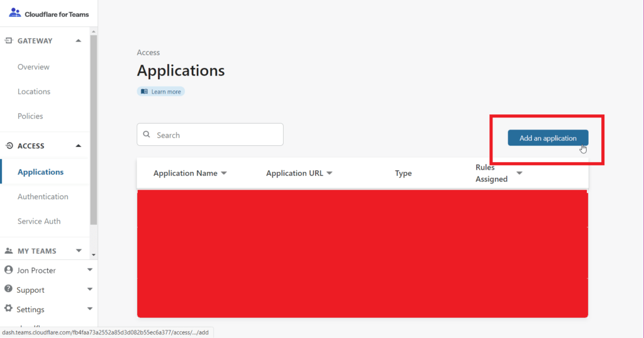This screenshot has height=338, width=644.
Task: Click the Applications page heading
Action: [x=180, y=70]
